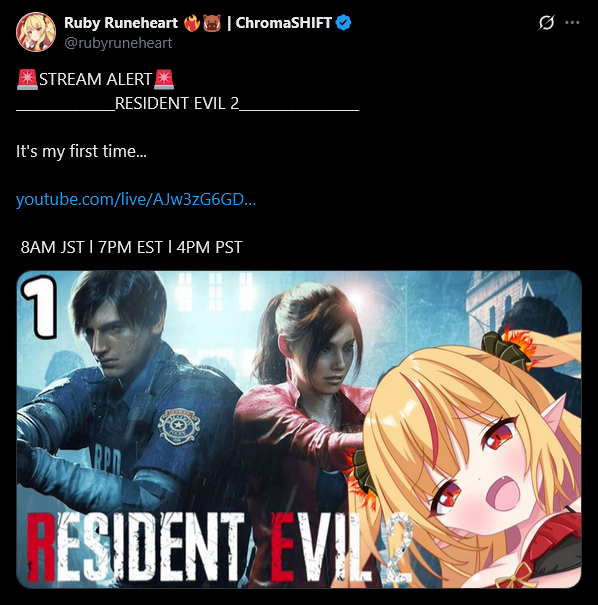Screen dimensions: 598x605
Task: Click the blonde anime character in thumbnail
Action: coord(469,455)
